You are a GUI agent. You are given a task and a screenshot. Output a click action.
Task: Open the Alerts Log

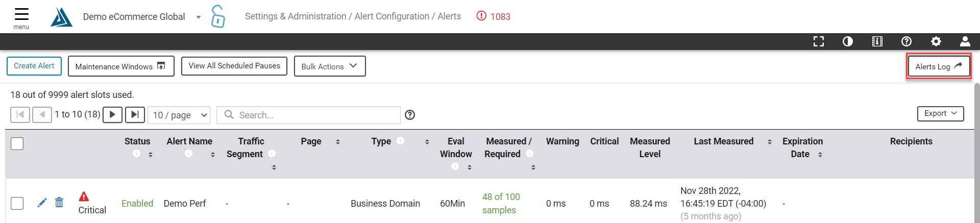pyautogui.click(x=939, y=66)
